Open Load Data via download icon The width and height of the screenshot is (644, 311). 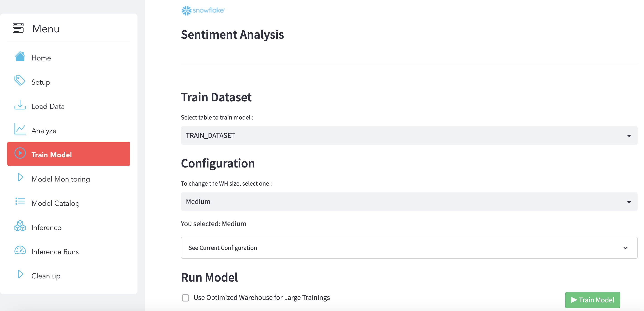(x=20, y=105)
